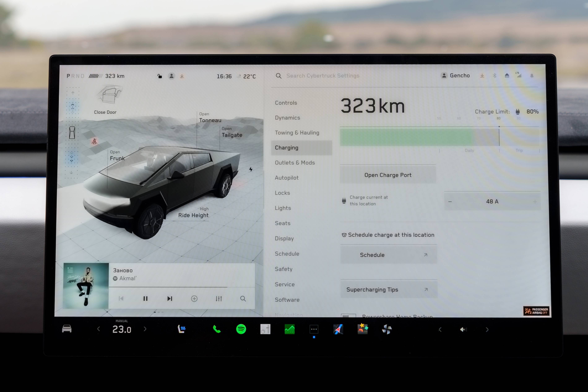Open the Schedule charging button
This screenshot has height=392, width=588.
coord(389,255)
